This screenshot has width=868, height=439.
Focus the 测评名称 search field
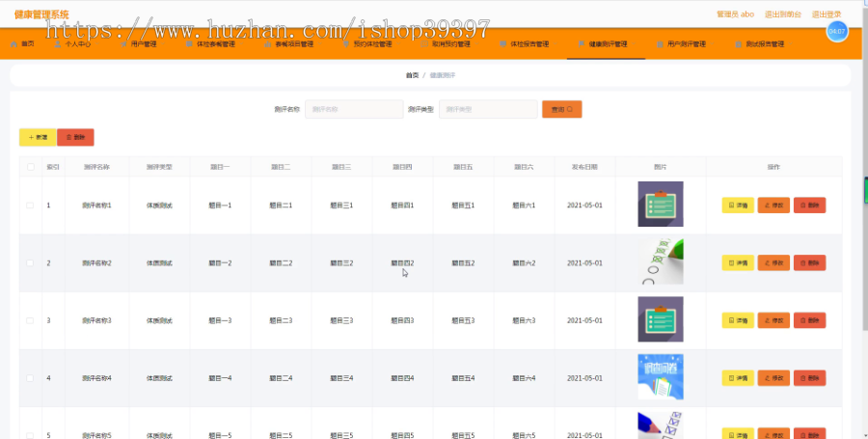point(354,109)
